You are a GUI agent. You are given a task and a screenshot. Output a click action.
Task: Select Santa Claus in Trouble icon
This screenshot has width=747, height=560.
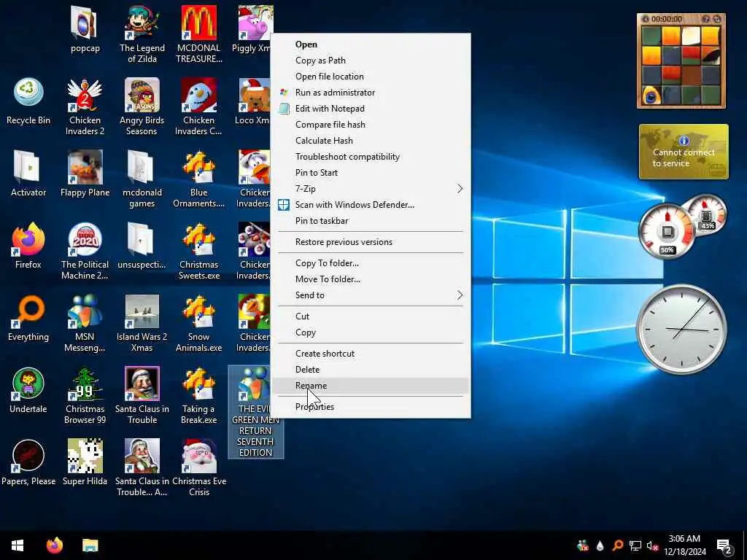tap(142, 396)
